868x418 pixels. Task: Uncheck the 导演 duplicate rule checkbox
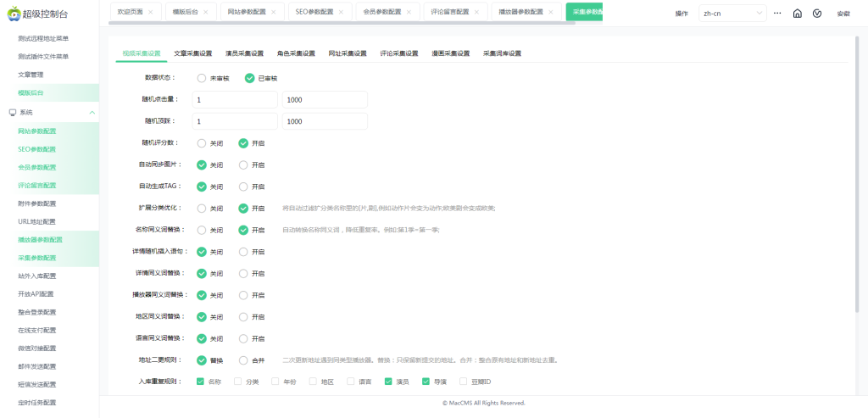pyautogui.click(x=426, y=382)
